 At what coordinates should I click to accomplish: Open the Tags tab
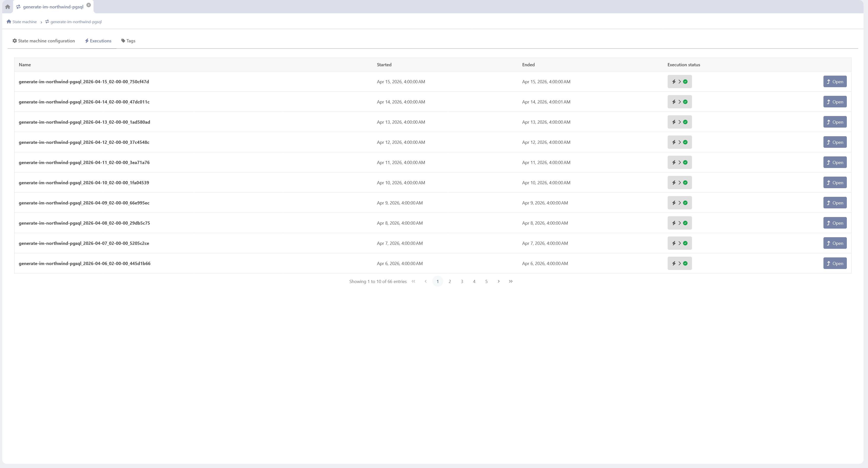pos(128,41)
